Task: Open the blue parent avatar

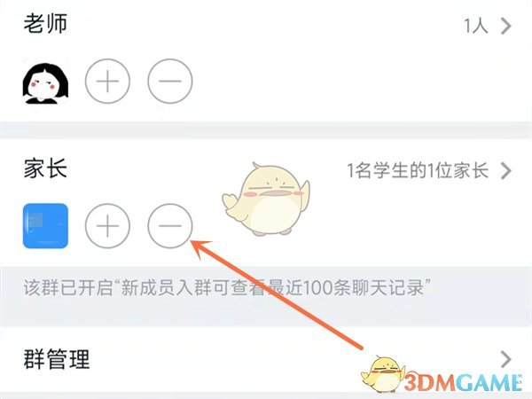Action: point(45,225)
